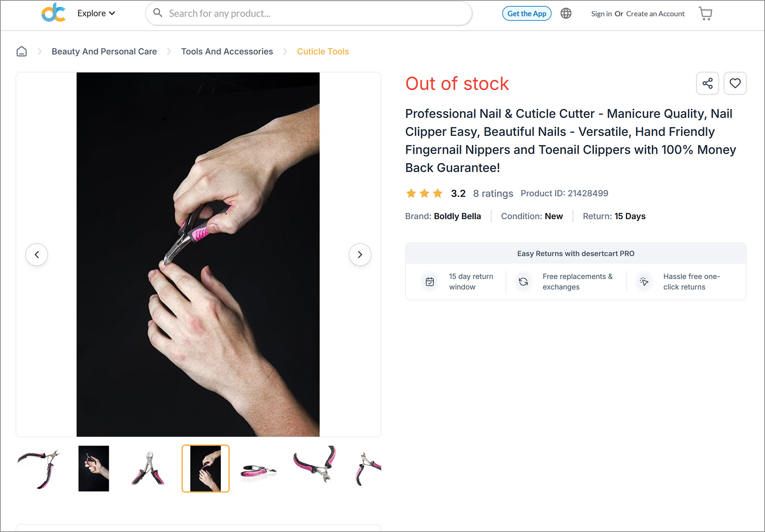The width and height of the screenshot is (765, 532).
Task: Click the share product icon
Action: pyautogui.click(x=707, y=83)
